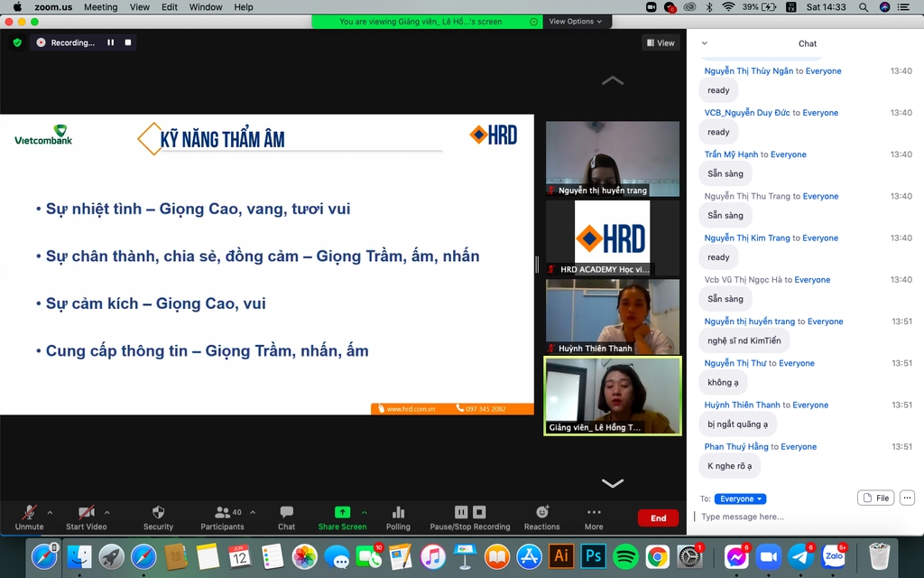Click sender name Phan Thuỳ Hằng in chat

click(x=736, y=446)
